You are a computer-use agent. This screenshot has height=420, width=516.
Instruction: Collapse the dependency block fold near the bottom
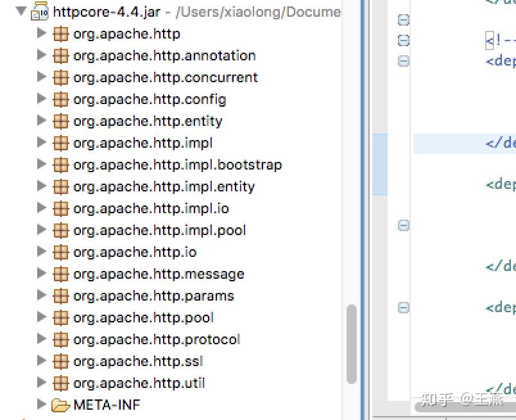point(403,308)
